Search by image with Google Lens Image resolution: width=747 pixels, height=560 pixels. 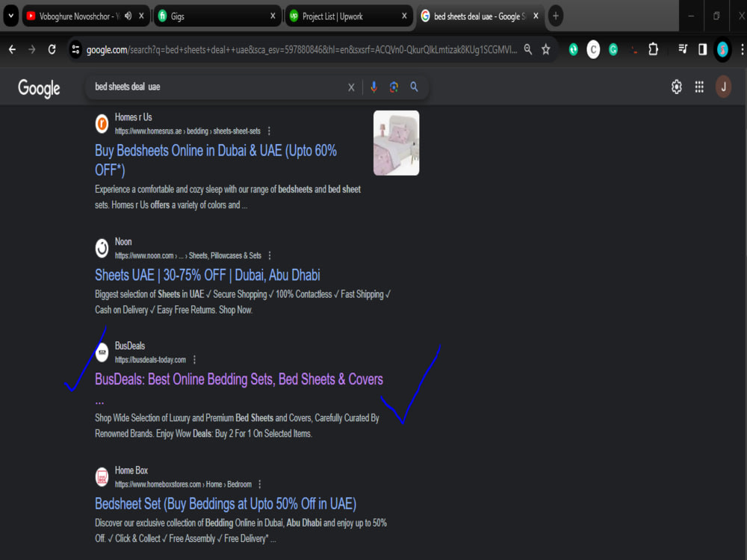(x=394, y=87)
